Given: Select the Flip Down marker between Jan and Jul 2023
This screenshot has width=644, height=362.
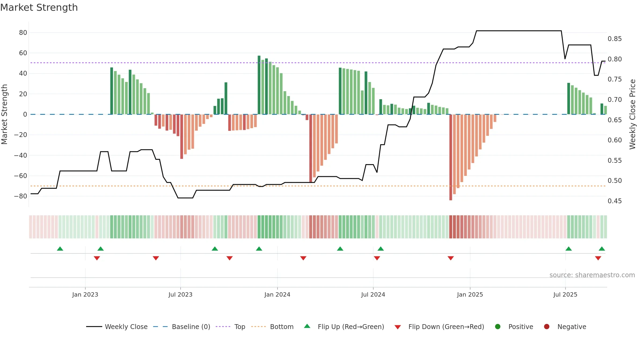Looking at the screenshot, I should [156, 258].
